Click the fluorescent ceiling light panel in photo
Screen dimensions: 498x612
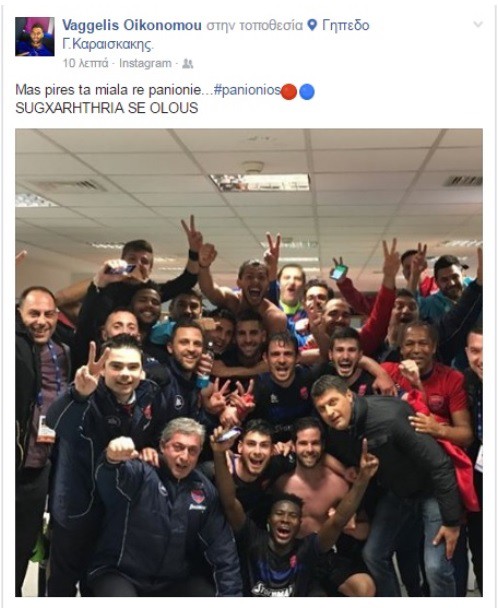pyautogui.click(x=260, y=182)
